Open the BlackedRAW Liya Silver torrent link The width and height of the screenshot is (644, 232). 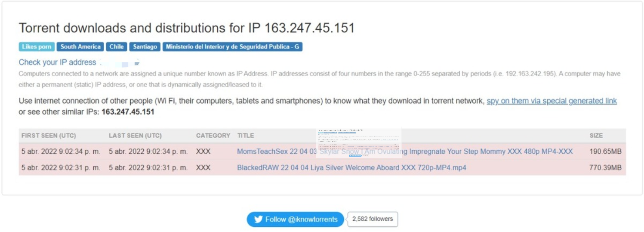pos(351,167)
